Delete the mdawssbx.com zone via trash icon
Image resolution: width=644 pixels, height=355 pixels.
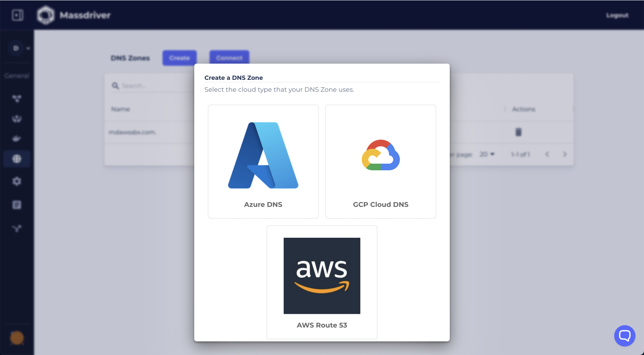coord(519,132)
